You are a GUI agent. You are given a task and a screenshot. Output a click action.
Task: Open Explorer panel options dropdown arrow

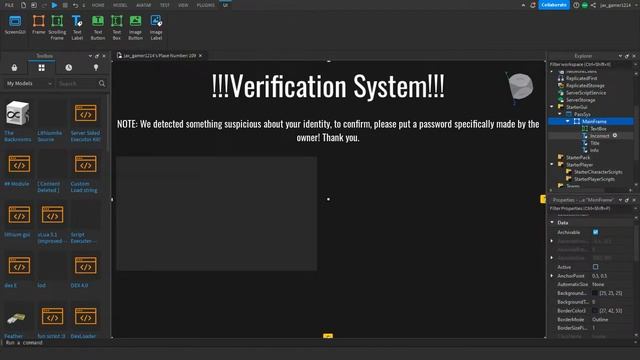point(620,56)
